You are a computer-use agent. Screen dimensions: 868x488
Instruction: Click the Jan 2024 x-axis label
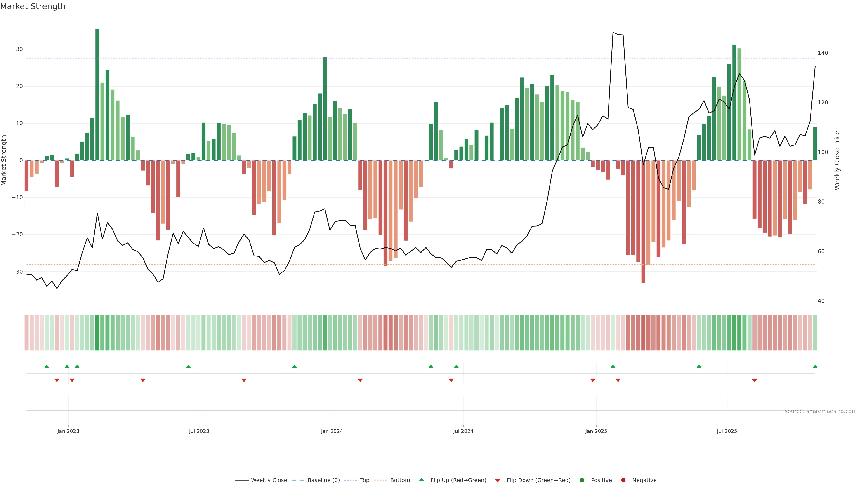click(x=332, y=431)
